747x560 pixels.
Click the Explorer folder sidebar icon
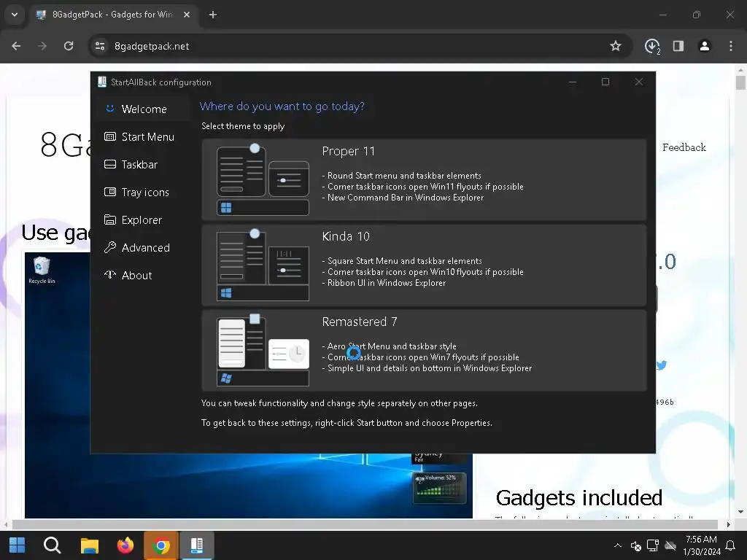click(110, 219)
